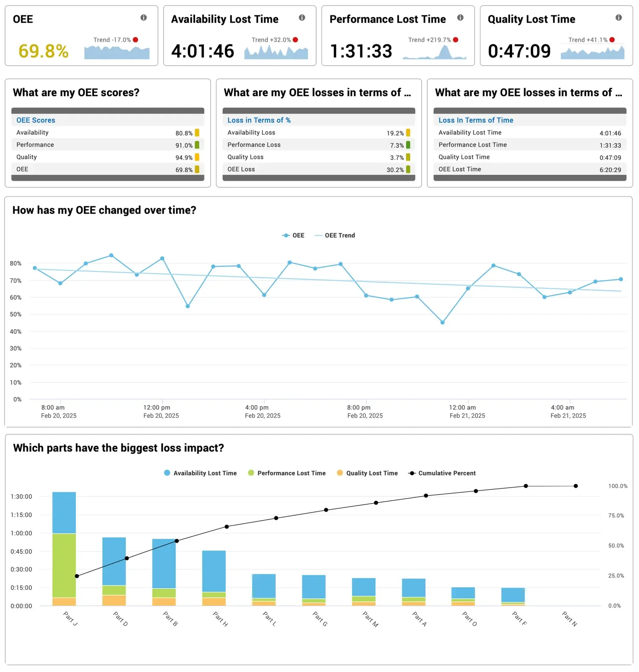The height and width of the screenshot is (672, 639).
Task: Select the large 0:47:09 value on the card
Action: tap(519, 51)
